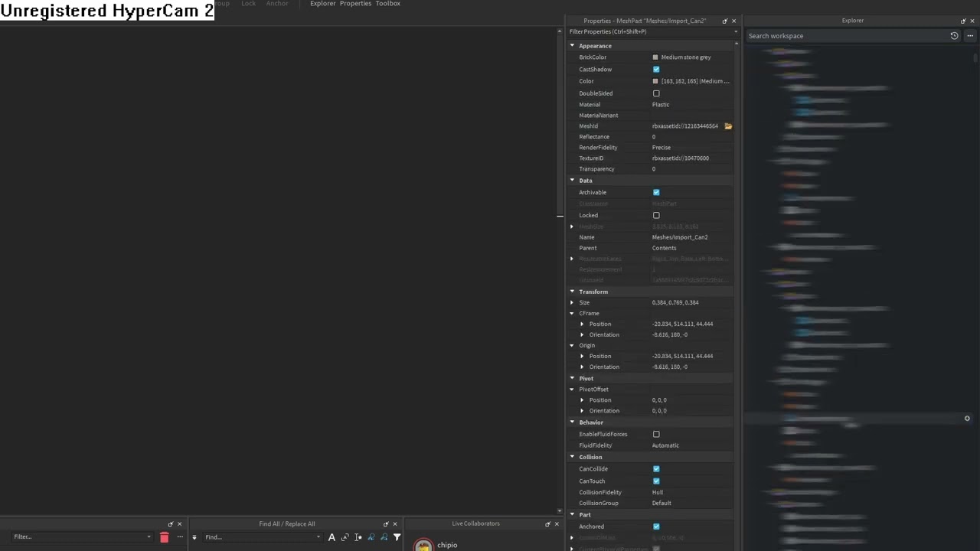Click the Search workspace input field

coord(835,35)
